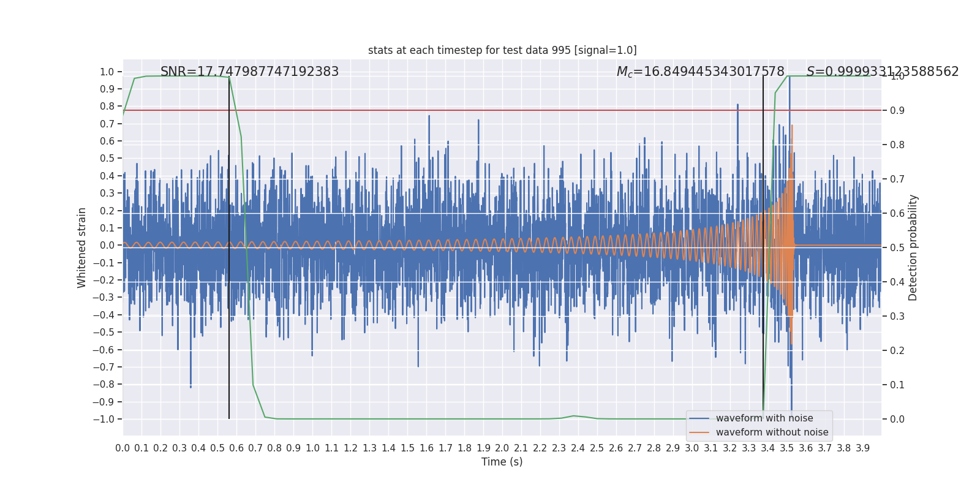Click the blue line swatch for waveform with noise
Image resolution: width=980 pixels, height=490 pixels.
[699, 418]
